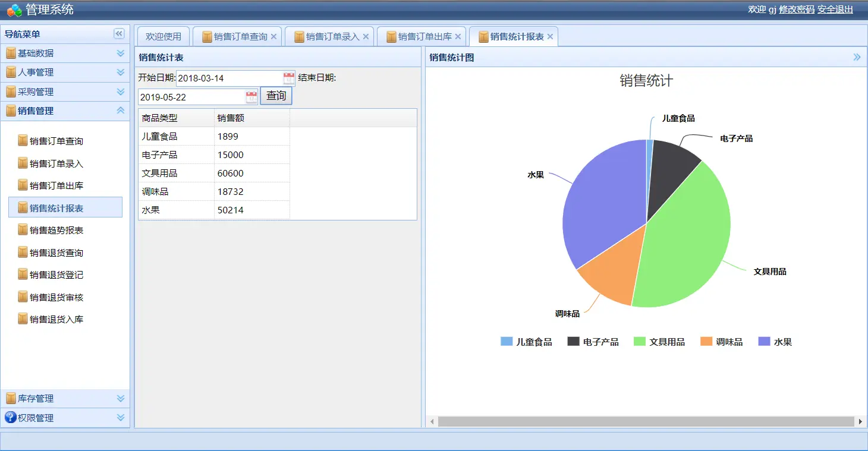
Task: Toggle 水果 series in chart legend
Action: tap(775, 342)
